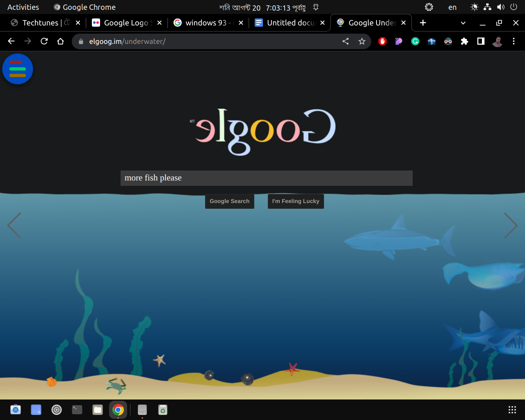
Task: Close the Techtunes tab
Action: (x=78, y=23)
